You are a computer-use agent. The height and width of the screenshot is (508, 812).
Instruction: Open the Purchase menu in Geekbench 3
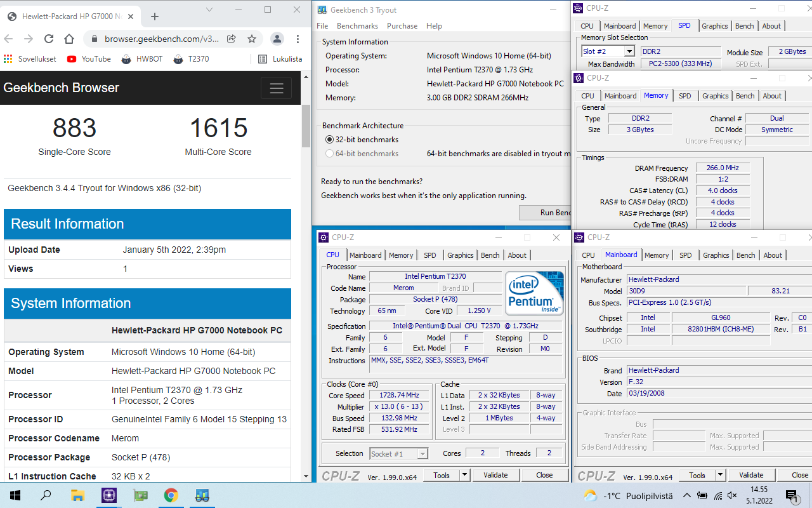[402, 26]
